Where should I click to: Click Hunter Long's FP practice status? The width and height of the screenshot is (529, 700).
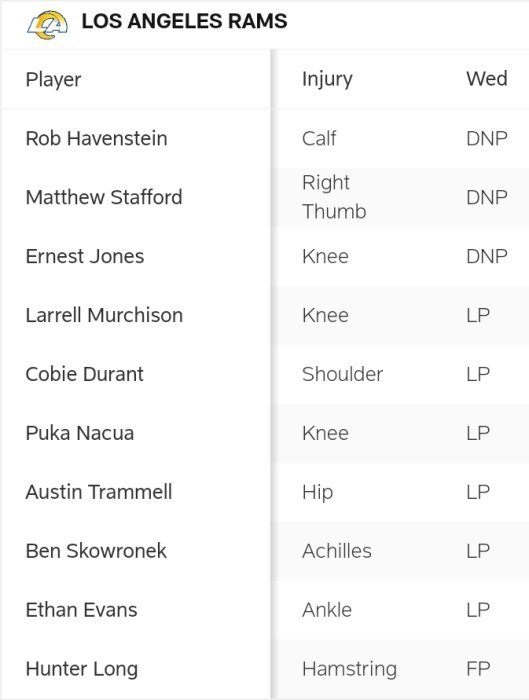click(x=478, y=668)
